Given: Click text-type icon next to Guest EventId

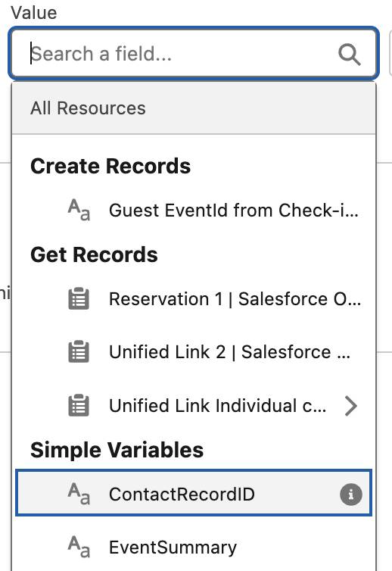Looking at the screenshot, I should tap(79, 210).
